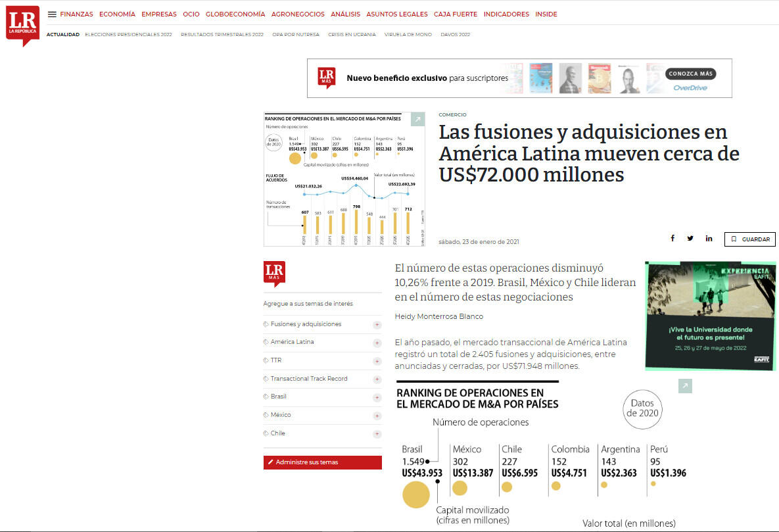Screen dimensions: 779x532
Task: Click the article headline about fusiones
Action: click(x=589, y=153)
